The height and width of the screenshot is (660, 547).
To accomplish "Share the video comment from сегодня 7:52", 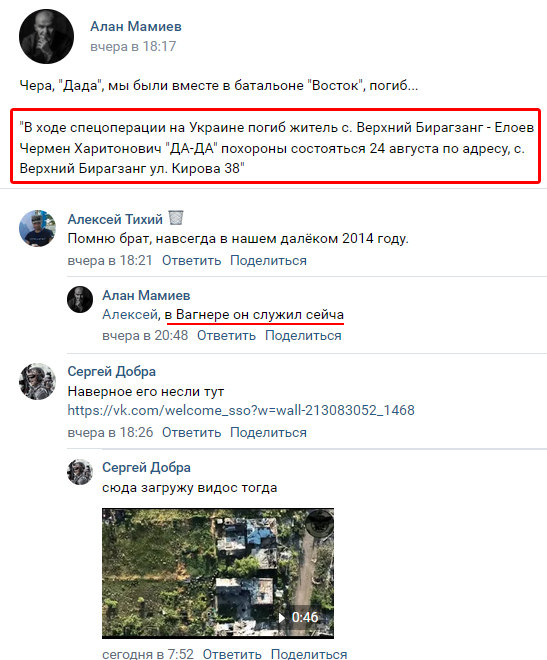I will click(309, 654).
